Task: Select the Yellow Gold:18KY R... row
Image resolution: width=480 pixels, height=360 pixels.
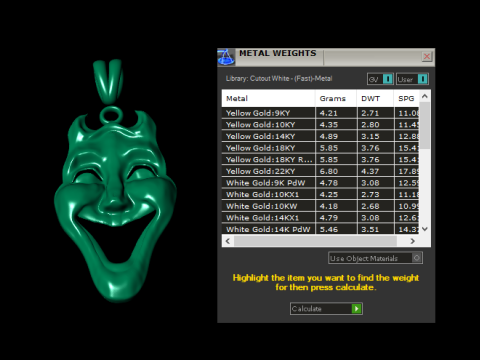Action: pyautogui.click(x=320, y=160)
